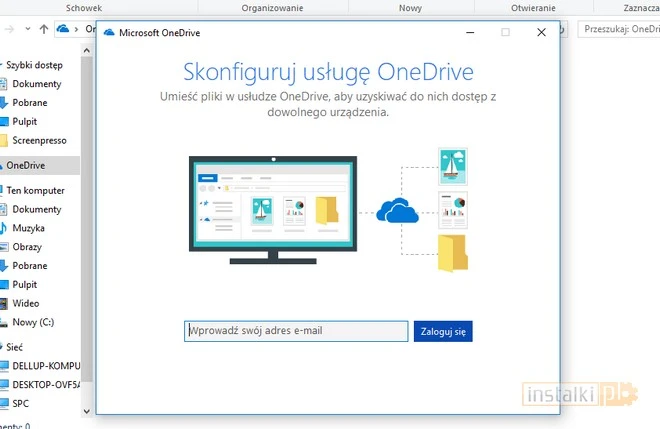The image size is (660, 429).
Task: Open the Screenpresso folder in the sidebar
Action: pos(39,140)
